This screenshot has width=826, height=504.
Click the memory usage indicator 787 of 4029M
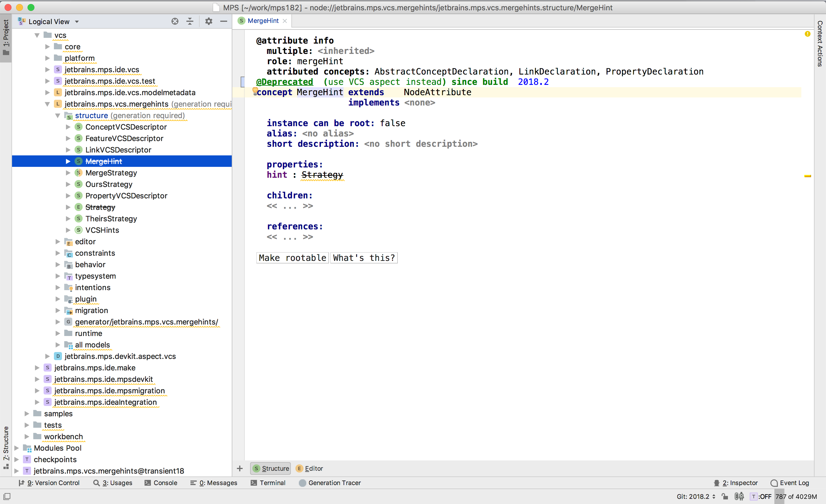coord(796,496)
